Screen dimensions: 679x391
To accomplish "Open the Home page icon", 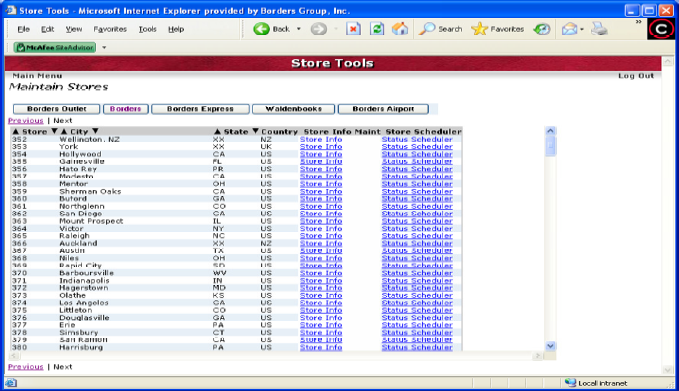I will click(400, 29).
